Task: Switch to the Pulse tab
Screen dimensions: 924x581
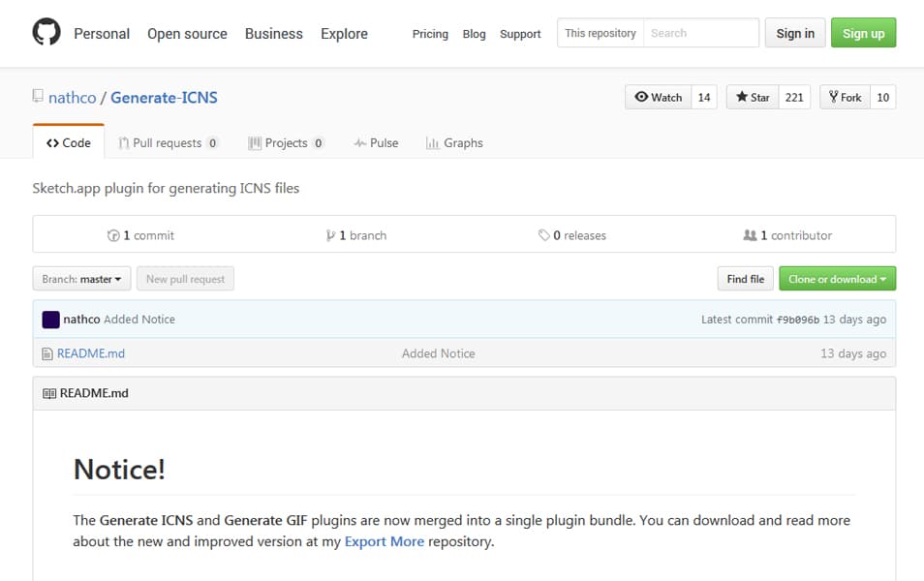Action: [376, 142]
